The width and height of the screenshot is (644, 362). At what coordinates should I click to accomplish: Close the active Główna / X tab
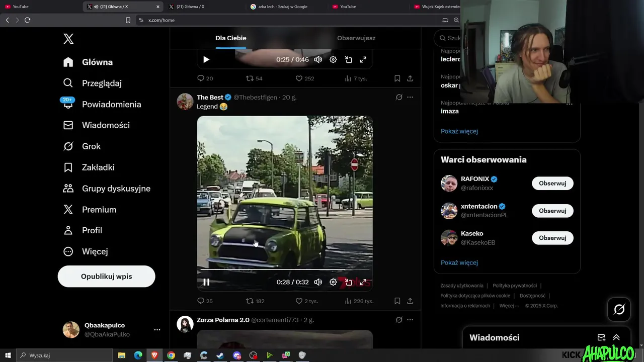coord(158,7)
